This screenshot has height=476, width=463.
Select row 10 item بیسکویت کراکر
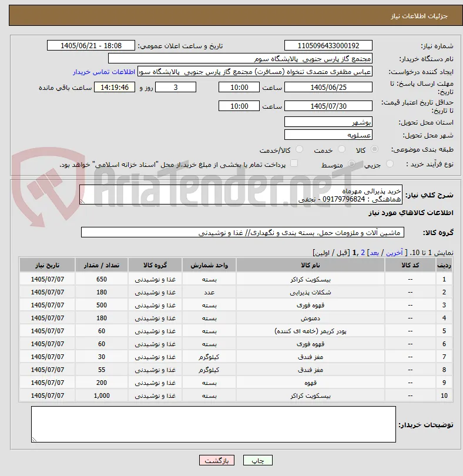tap(310, 396)
